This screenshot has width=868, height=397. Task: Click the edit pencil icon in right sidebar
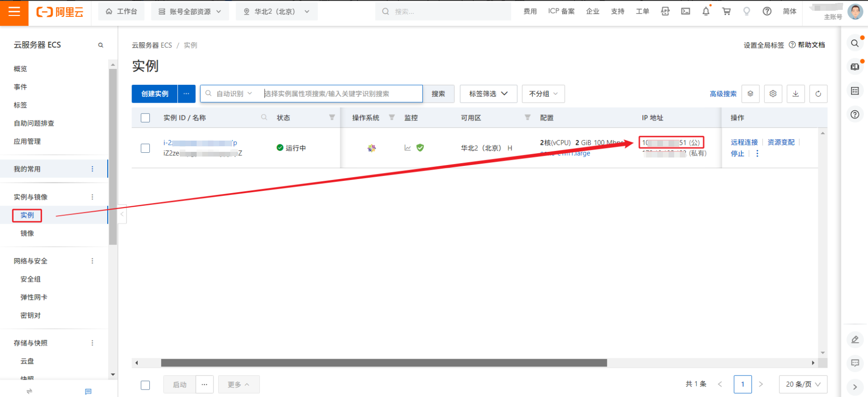(855, 339)
